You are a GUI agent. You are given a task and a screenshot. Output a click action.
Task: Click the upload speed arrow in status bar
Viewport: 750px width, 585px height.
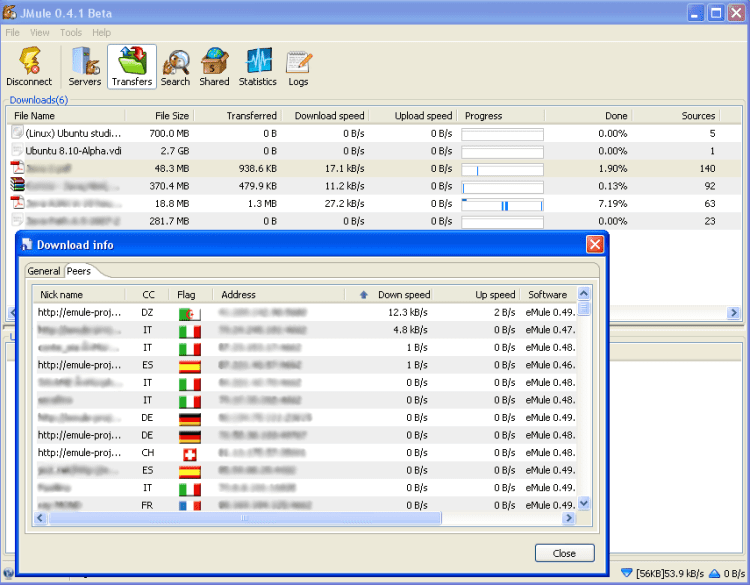click(x=714, y=573)
